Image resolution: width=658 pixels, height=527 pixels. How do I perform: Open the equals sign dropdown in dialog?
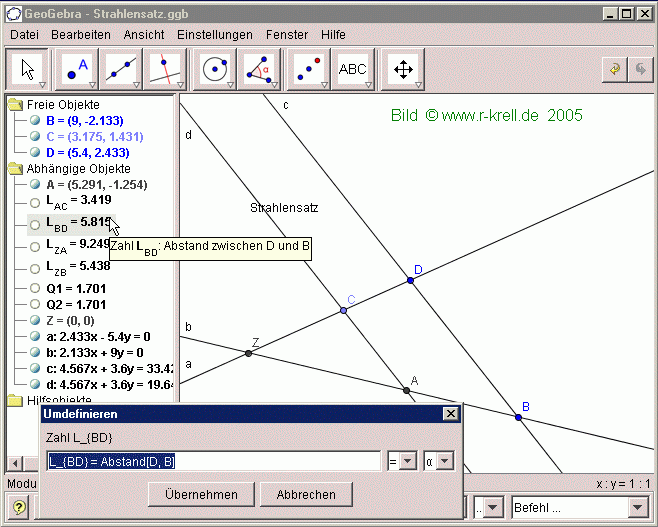(400, 461)
